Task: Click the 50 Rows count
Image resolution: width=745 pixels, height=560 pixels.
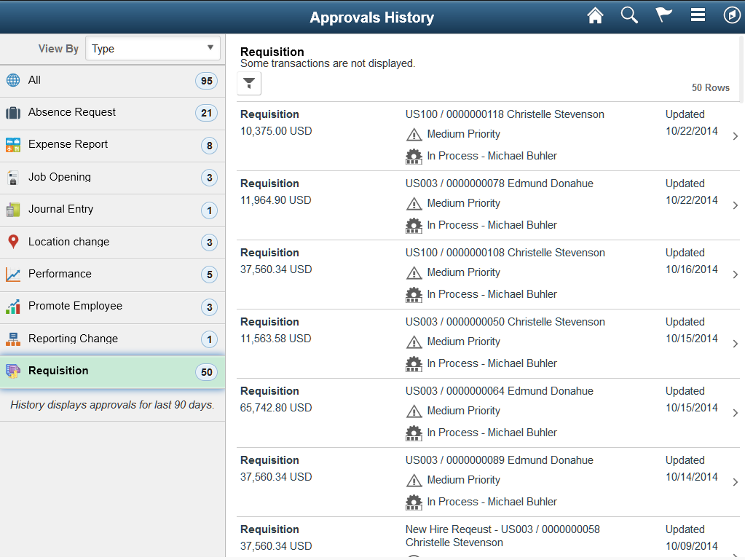Action: click(x=710, y=88)
